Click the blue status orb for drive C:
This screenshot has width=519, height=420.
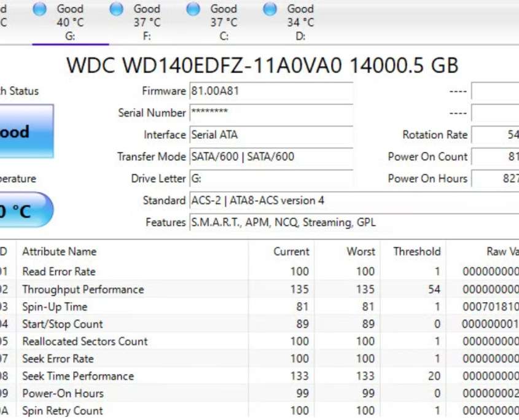193,9
